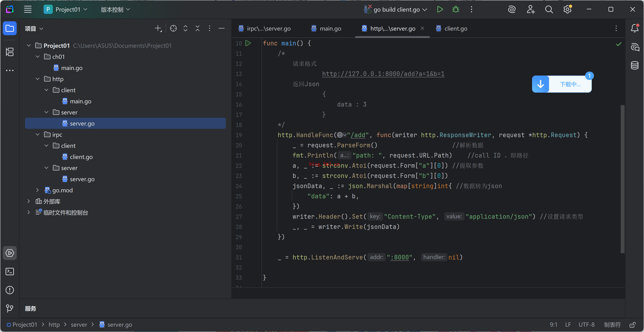Open Code With Me user icon
Viewport: 644px width, 332px height.
530,9
